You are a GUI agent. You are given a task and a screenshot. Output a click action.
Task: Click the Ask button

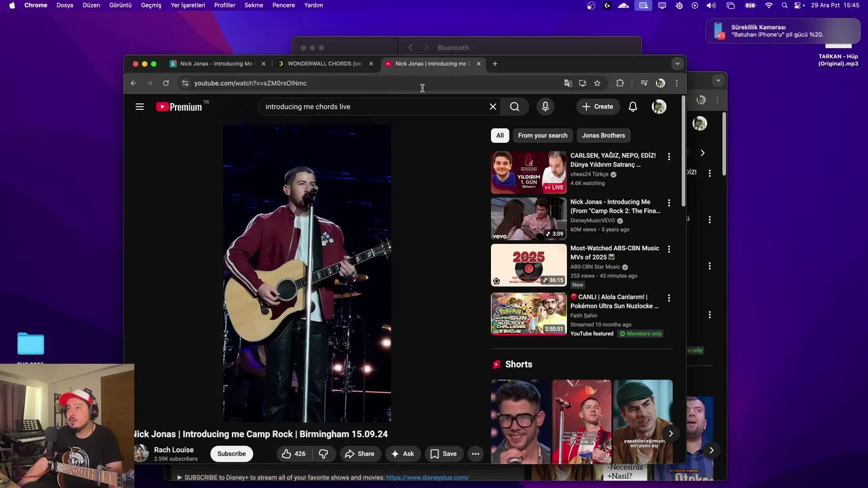[x=403, y=453]
